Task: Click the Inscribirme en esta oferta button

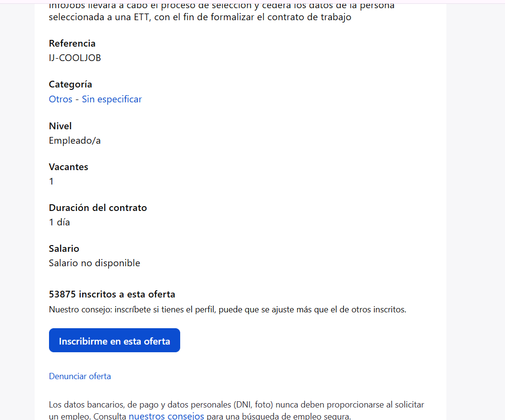Action: pos(114,340)
